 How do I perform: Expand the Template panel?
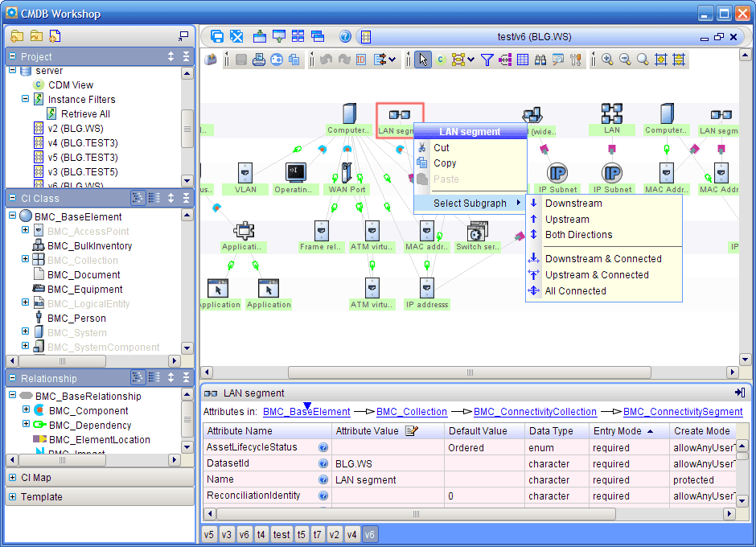(x=13, y=497)
